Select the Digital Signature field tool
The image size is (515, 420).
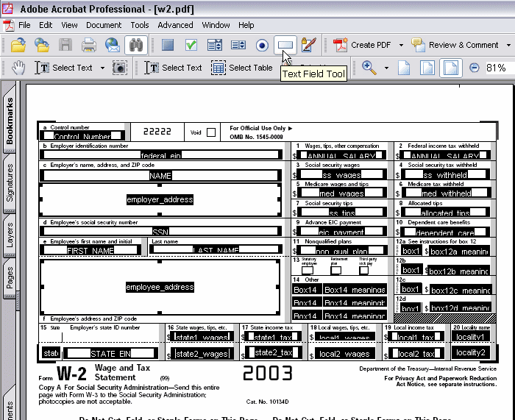(x=309, y=45)
